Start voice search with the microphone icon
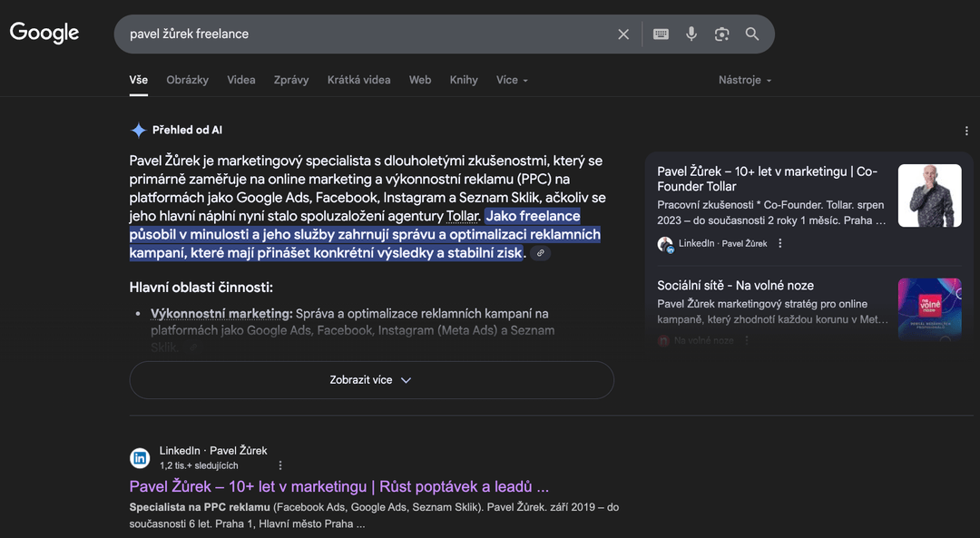This screenshot has height=538, width=980. coord(691,34)
